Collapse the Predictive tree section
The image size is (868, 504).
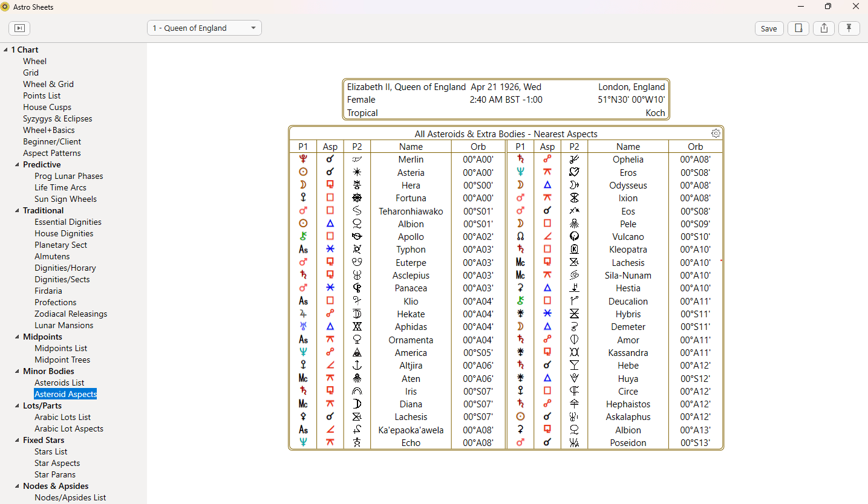click(17, 164)
